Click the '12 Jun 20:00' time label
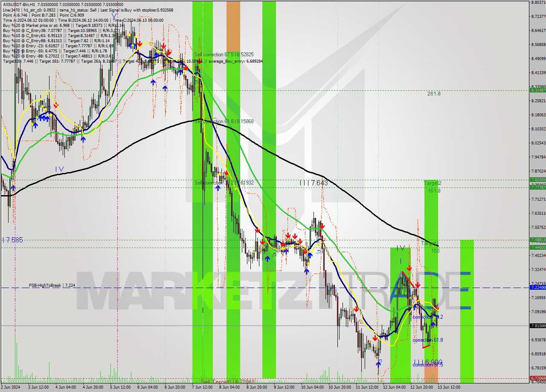Image resolution: width=546 pixels, height=392 pixels. 421,387
